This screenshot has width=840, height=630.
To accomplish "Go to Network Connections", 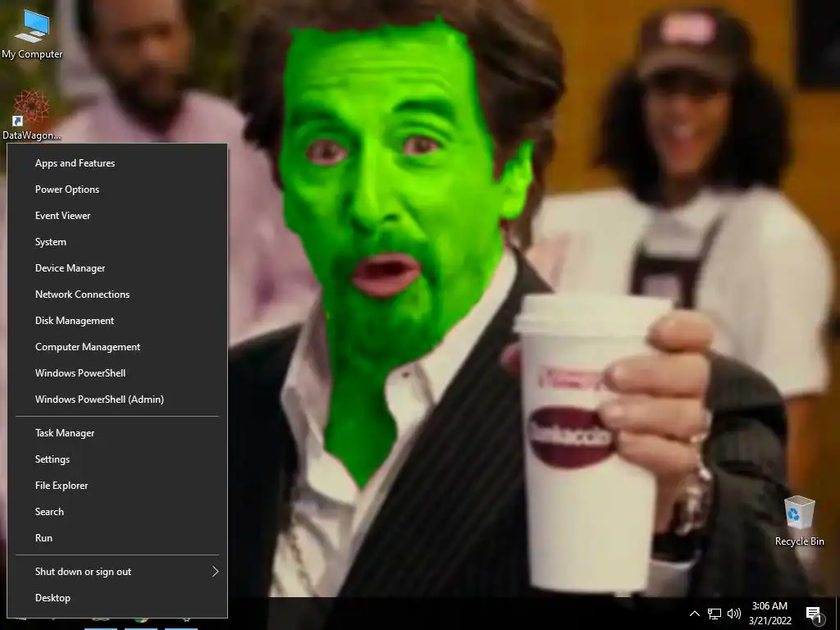I will (117, 294).
